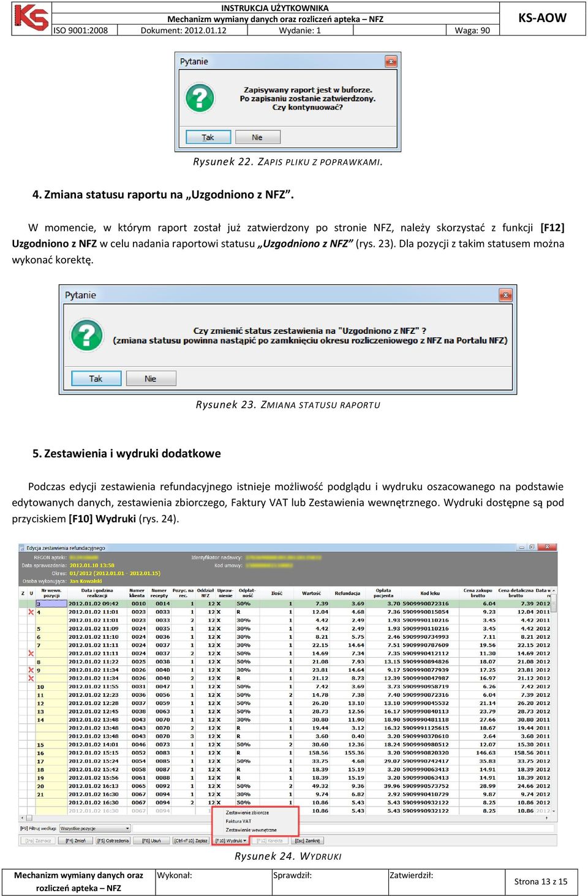
Task: Open the Filtruj według Wszystkie pozycje dropdown
Action: pos(95,829)
